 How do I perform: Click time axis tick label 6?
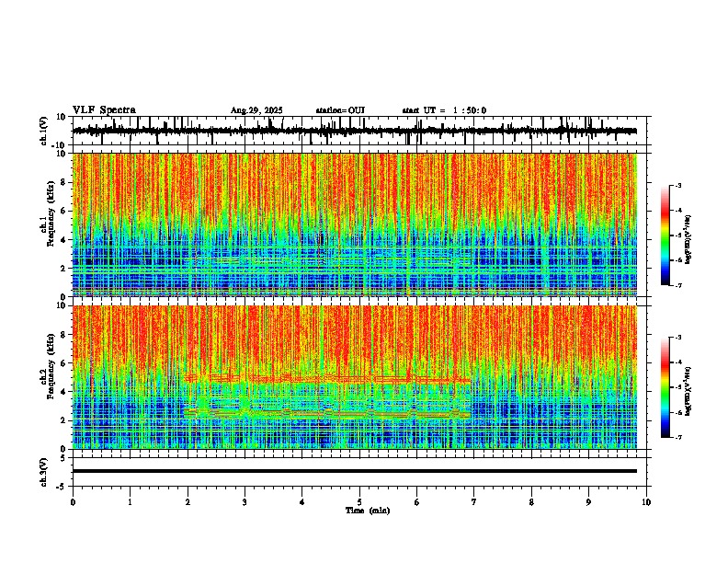(417, 502)
